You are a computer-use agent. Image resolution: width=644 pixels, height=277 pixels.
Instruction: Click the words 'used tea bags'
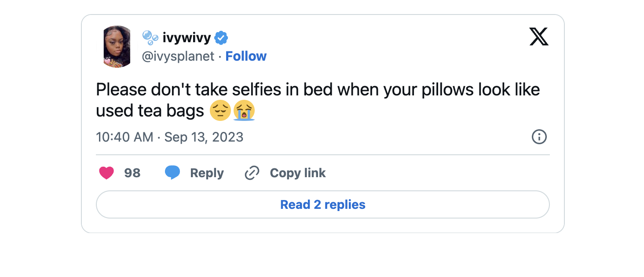(x=150, y=111)
